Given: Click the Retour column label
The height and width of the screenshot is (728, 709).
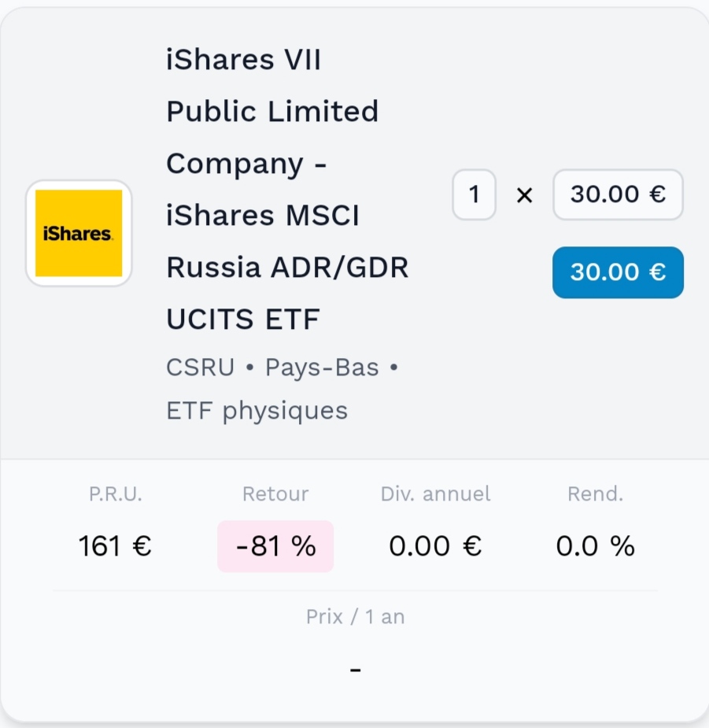Looking at the screenshot, I should (x=275, y=494).
